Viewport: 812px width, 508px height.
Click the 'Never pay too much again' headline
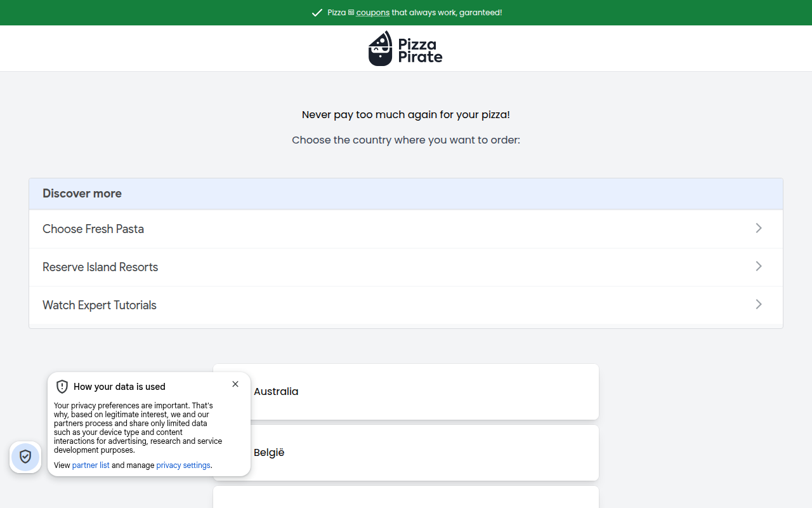point(406,115)
